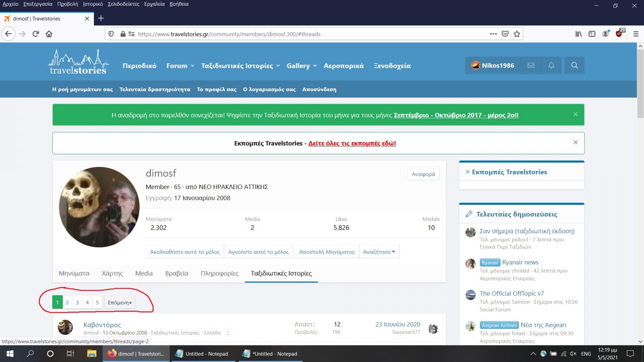Show hidden system tray icons
Screen dimensions: 644x362
533,354
